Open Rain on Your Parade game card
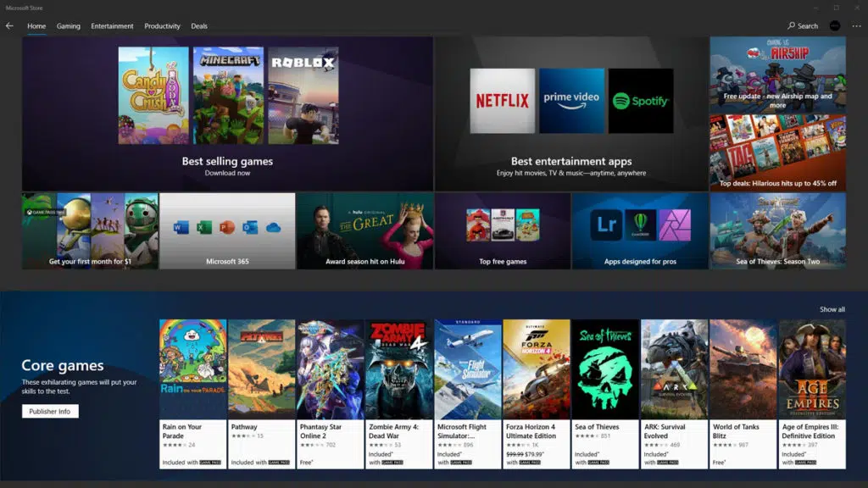The width and height of the screenshot is (868, 488). 192,394
